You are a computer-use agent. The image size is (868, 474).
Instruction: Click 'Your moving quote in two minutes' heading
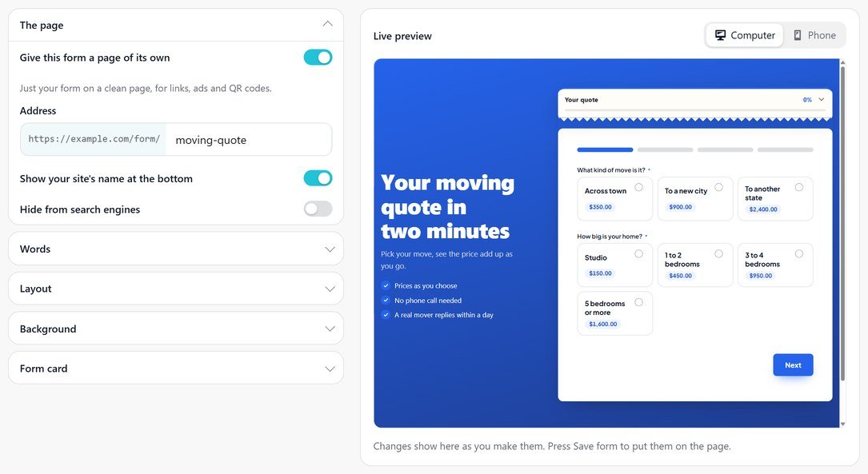(447, 207)
